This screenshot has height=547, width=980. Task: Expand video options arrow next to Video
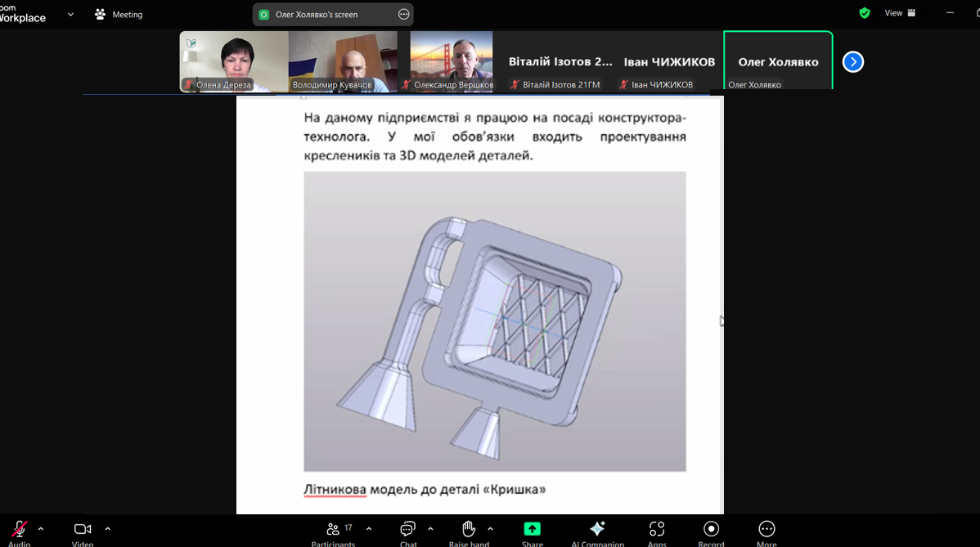point(107,529)
